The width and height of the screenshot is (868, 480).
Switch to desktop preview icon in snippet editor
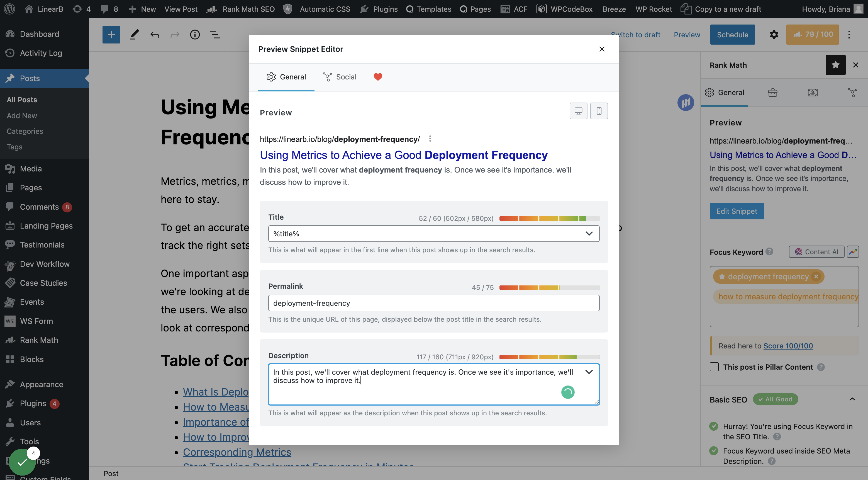tap(578, 111)
